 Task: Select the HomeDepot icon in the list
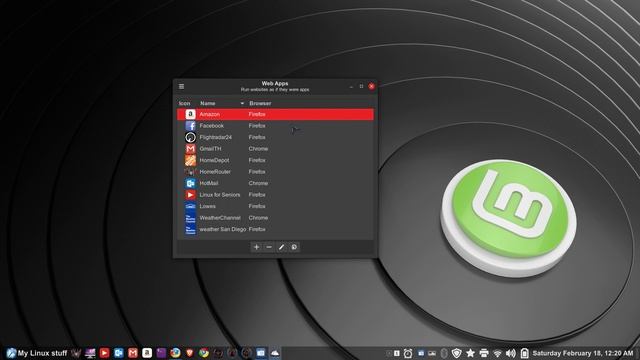pyautogui.click(x=190, y=160)
